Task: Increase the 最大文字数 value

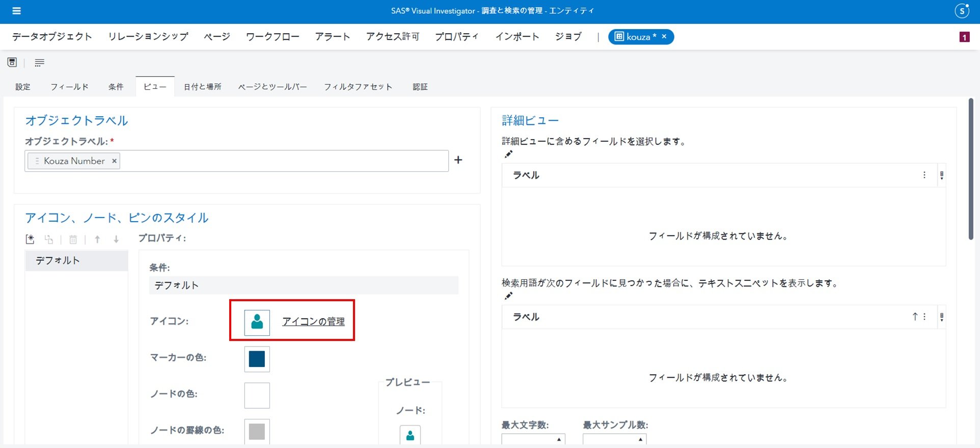Action: click(x=559, y=439)
